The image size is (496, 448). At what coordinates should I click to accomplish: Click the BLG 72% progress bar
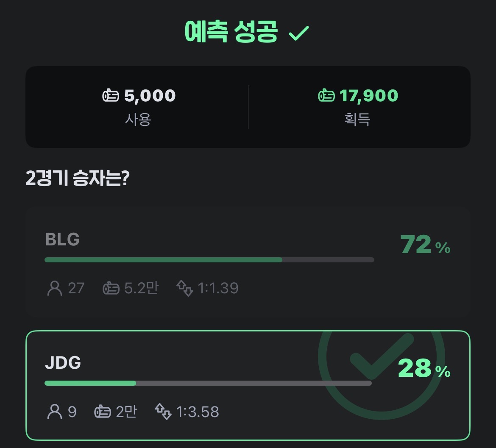[209, 260]
